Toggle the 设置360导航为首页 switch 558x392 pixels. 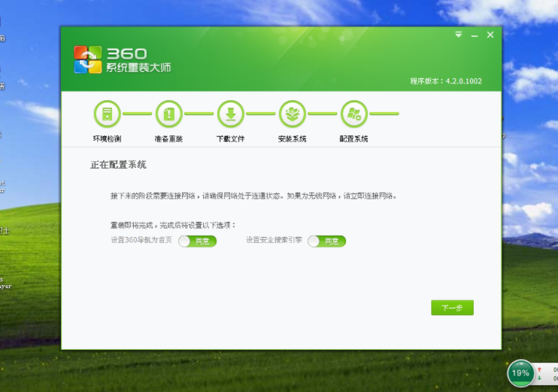pyautogui.click(x=198, y=241)
